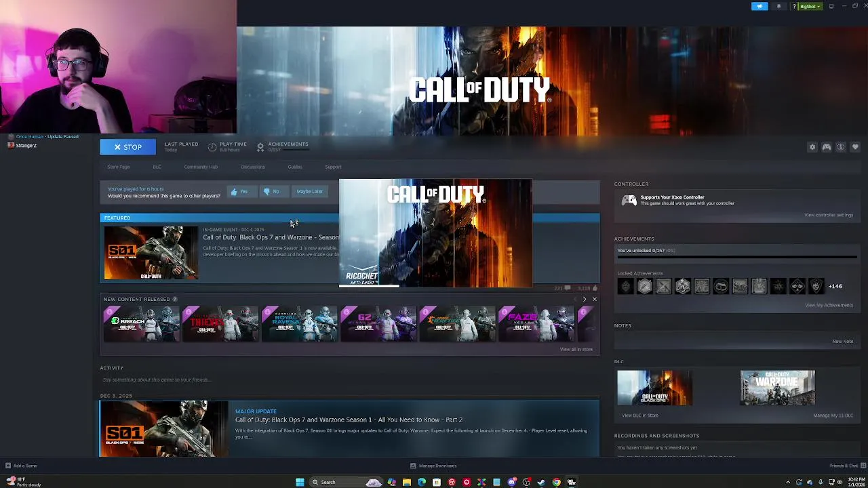Open View all in store link

576,349
